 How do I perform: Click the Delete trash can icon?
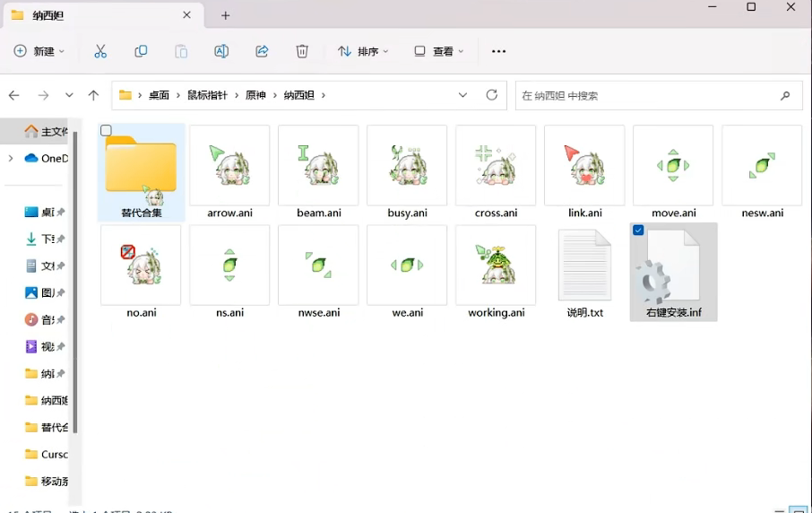click(x=302, y=52)
